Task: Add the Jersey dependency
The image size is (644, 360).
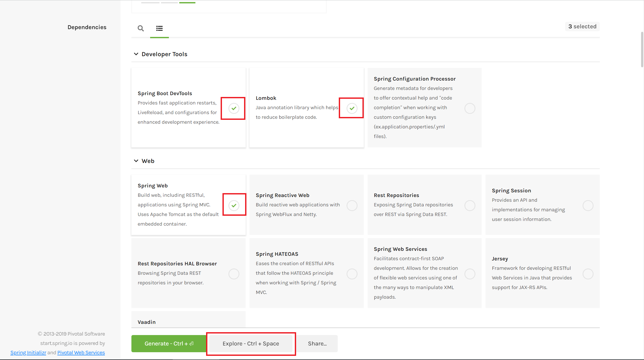Action: (x=588, y=274)
